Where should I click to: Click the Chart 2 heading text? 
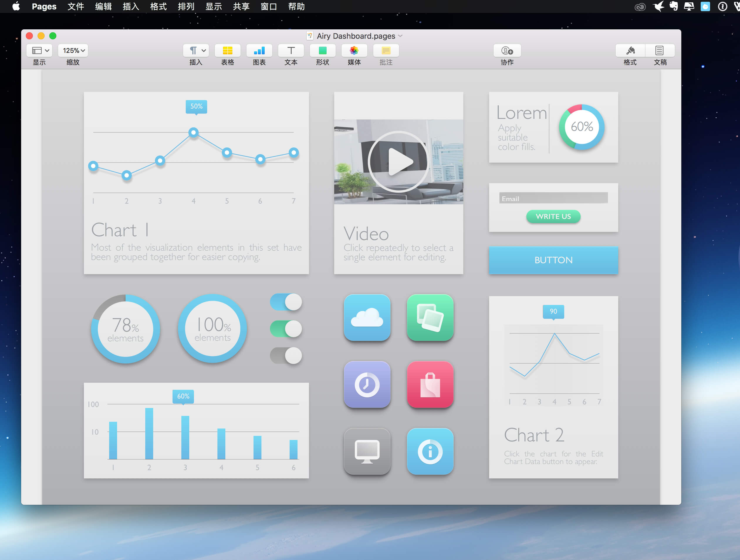tap(534, 435)
